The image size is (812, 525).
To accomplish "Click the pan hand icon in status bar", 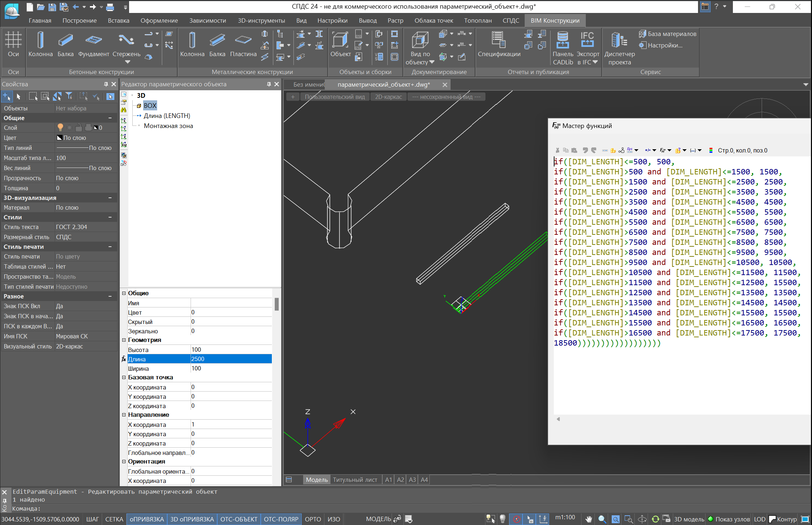I will [x=589, y=519].
